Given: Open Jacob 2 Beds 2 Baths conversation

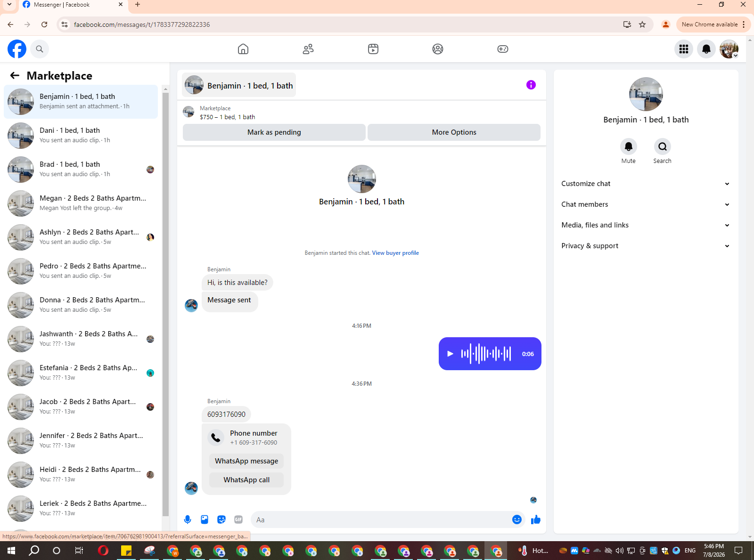Looking at the screenshot, I should point(81,406).
